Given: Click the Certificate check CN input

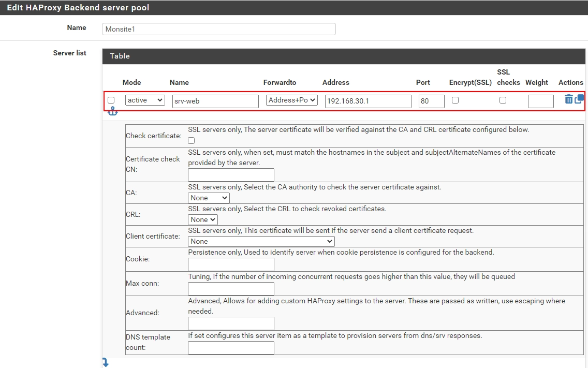Looking at the screenshot, I should [x=231, y=175].
